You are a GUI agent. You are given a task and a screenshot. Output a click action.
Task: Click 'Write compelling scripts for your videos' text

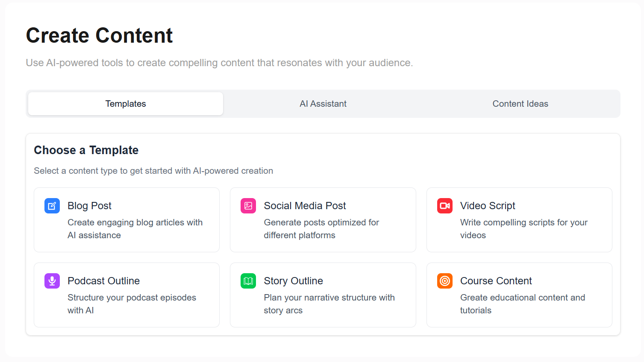(524, 229)
